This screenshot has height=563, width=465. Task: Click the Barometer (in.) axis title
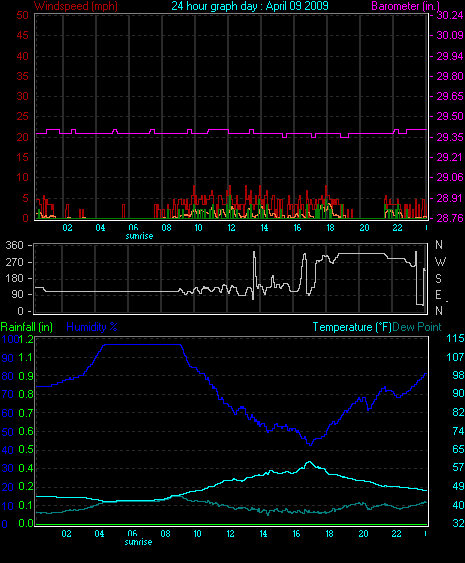coord(406,6)
